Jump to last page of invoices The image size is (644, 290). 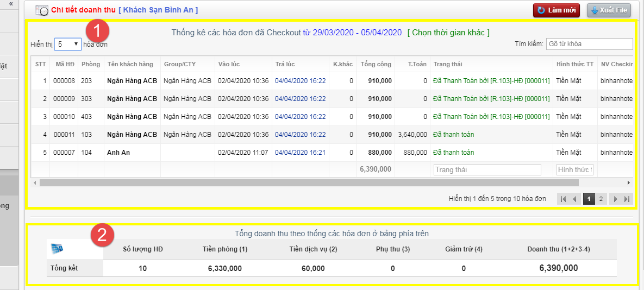[627, 199]
